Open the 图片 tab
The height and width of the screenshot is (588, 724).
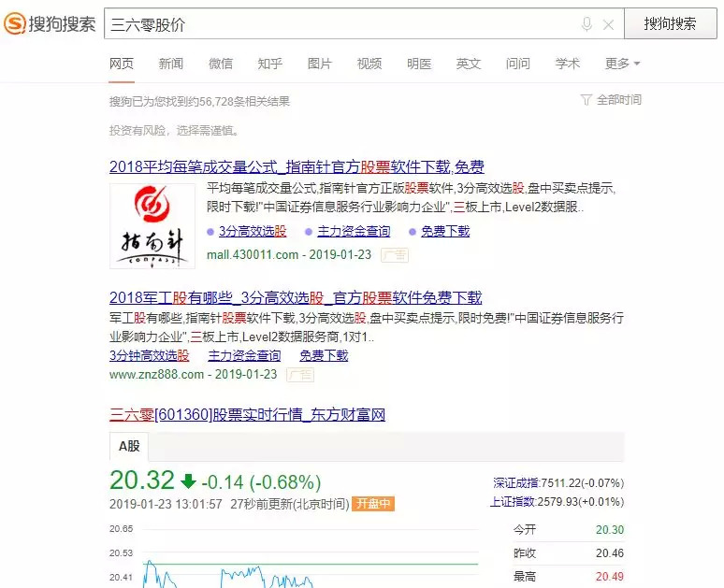coord(320,64)
